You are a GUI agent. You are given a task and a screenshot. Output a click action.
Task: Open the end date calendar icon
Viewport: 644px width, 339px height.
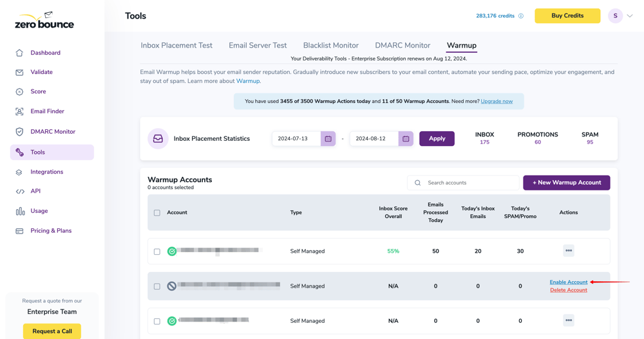point(406,139)
